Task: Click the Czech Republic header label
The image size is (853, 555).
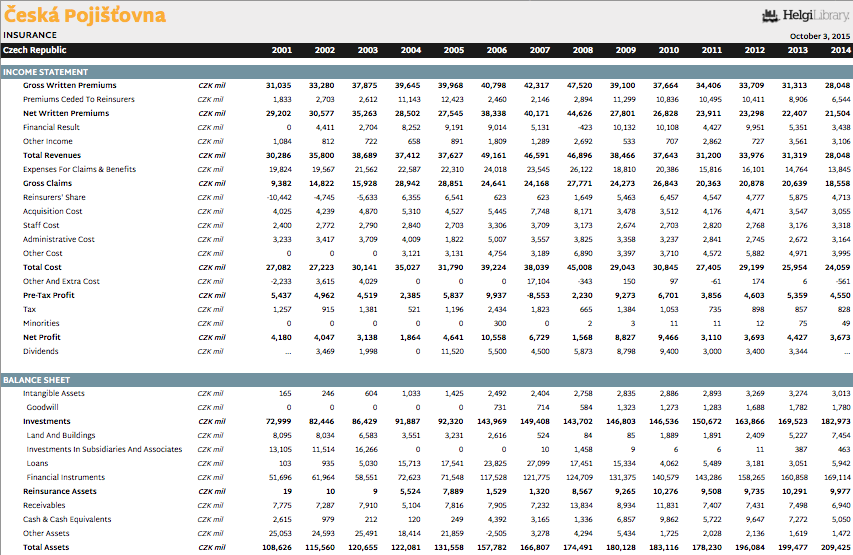Action: coord(35,50)
